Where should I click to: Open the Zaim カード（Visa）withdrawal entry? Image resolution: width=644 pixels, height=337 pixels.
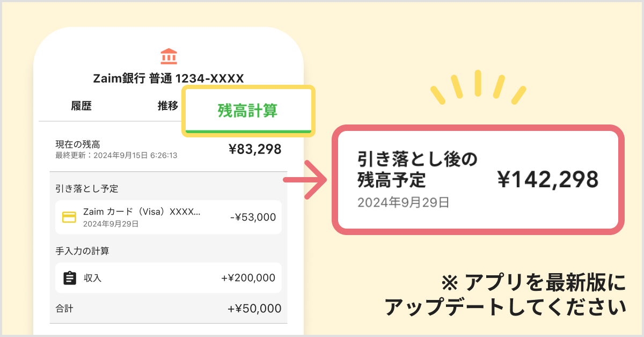(x=169, y=217)
